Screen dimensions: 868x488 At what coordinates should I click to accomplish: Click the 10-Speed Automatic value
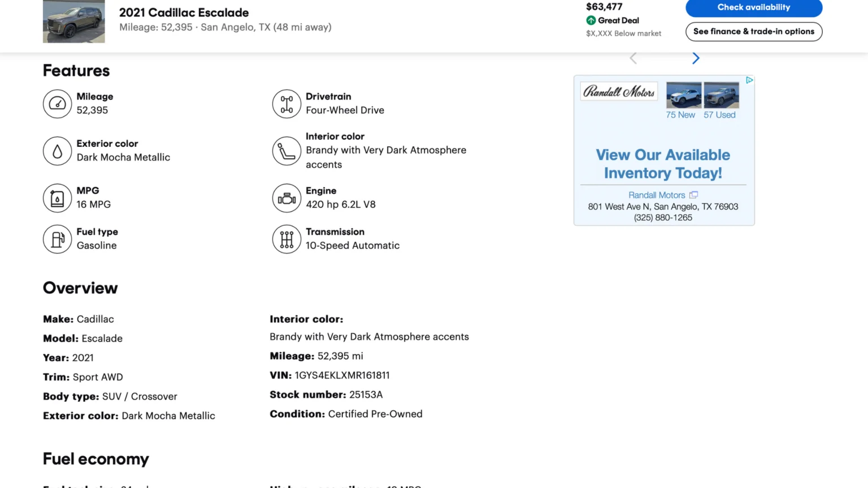[353, 246]
